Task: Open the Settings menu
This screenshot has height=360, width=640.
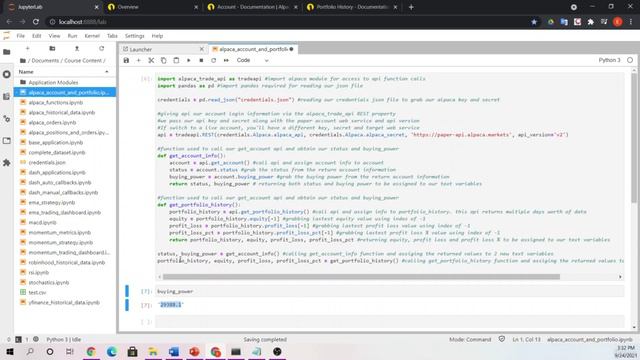Action: click(134, 36)
